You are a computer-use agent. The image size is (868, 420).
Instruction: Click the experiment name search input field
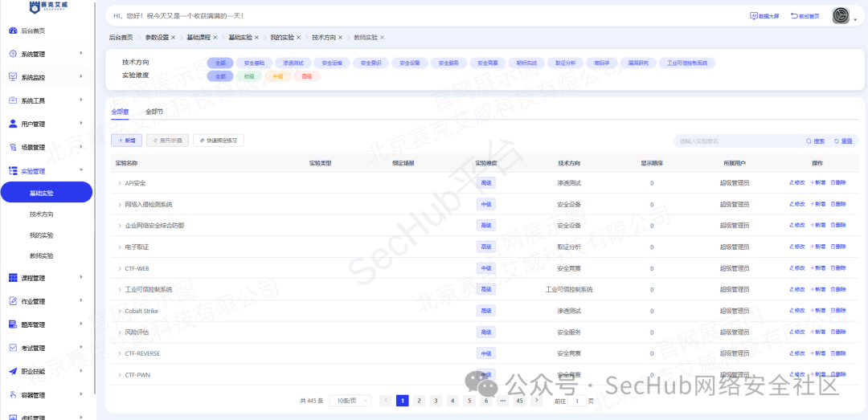(x=738, y=141)
